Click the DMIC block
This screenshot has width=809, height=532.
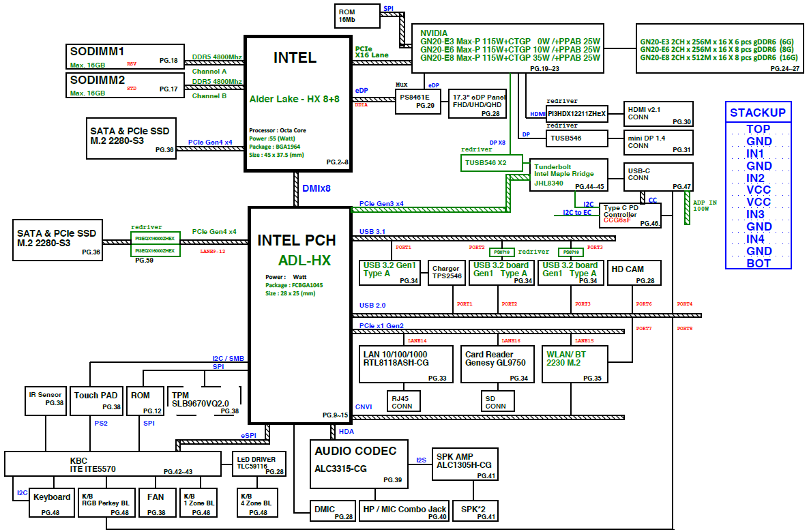click(x=333, y=511)
